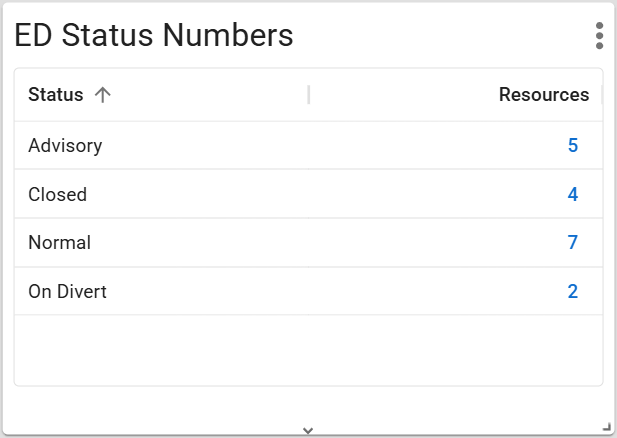
Task: Open the On Divert resources count 2
Action: point(573,292)
